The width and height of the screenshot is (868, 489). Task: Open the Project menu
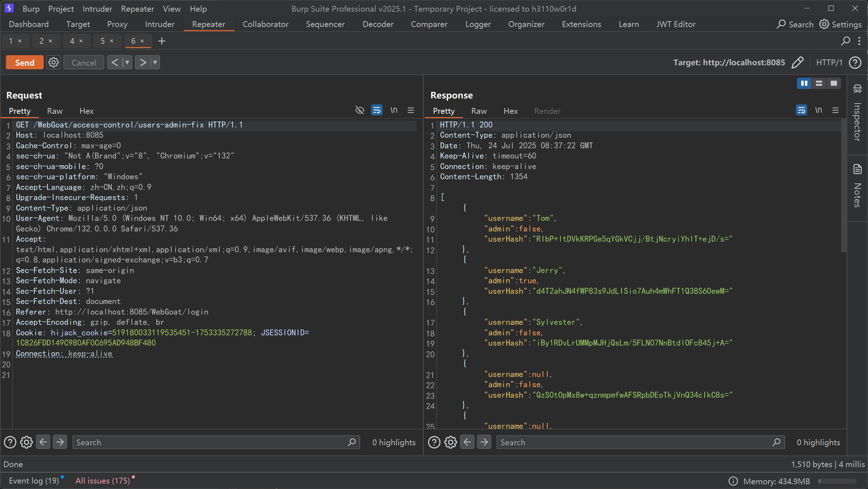61,9
